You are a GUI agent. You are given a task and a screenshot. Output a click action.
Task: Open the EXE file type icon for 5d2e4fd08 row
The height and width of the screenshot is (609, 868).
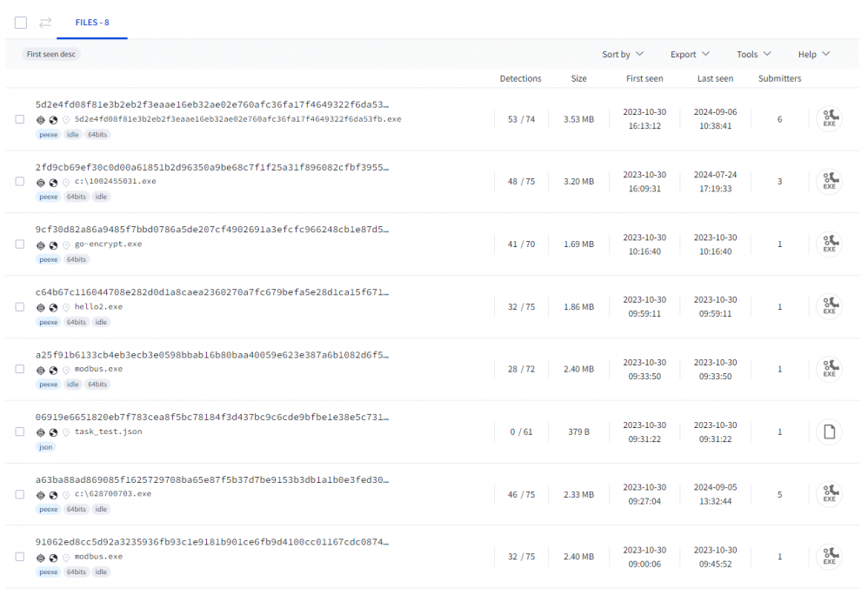tap(830, 118)
